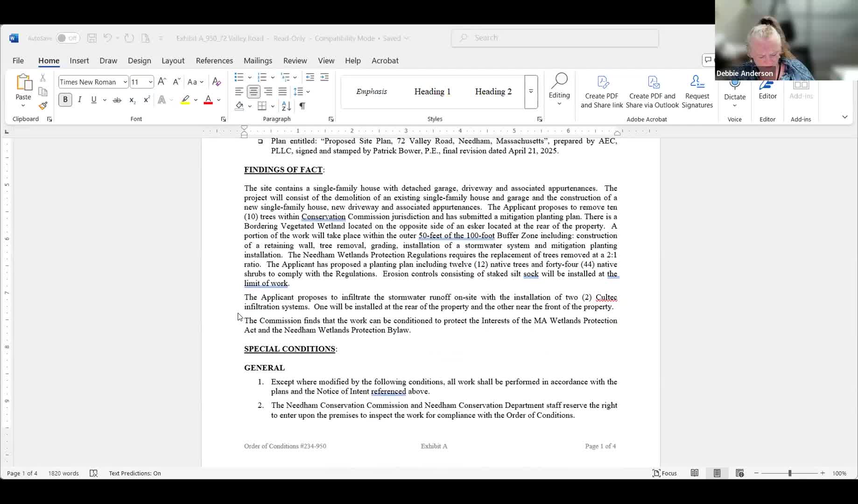Expand the Styles gallery

point(531,91)
